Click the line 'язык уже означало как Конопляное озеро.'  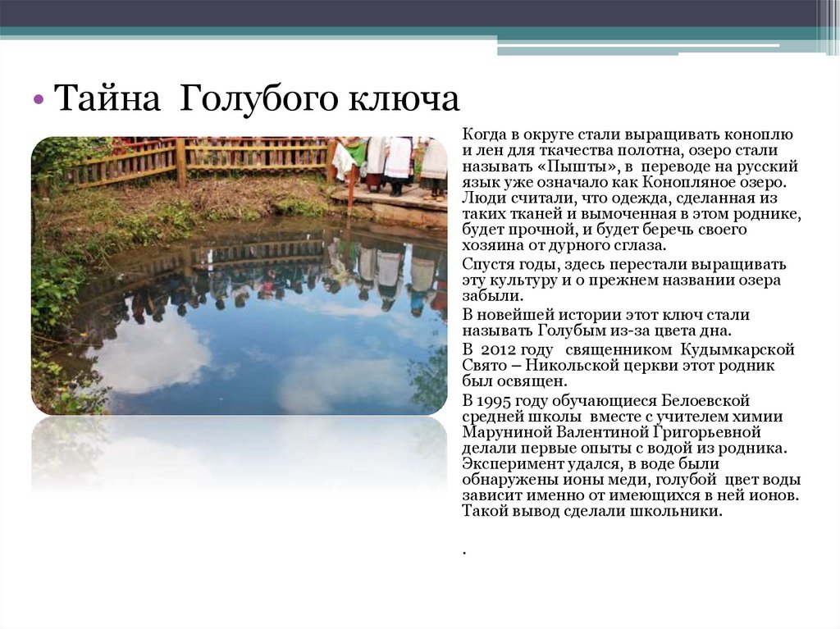[x=624, y=182]
